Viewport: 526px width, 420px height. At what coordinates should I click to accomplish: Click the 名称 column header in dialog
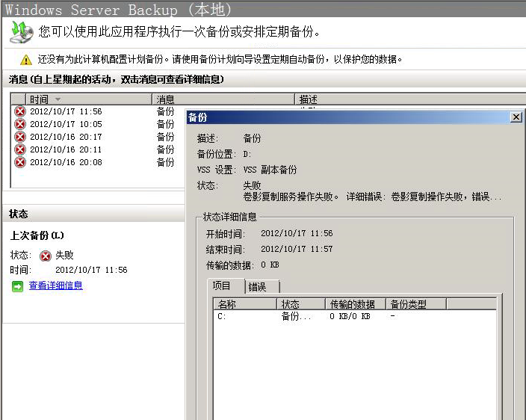[245, 304]
